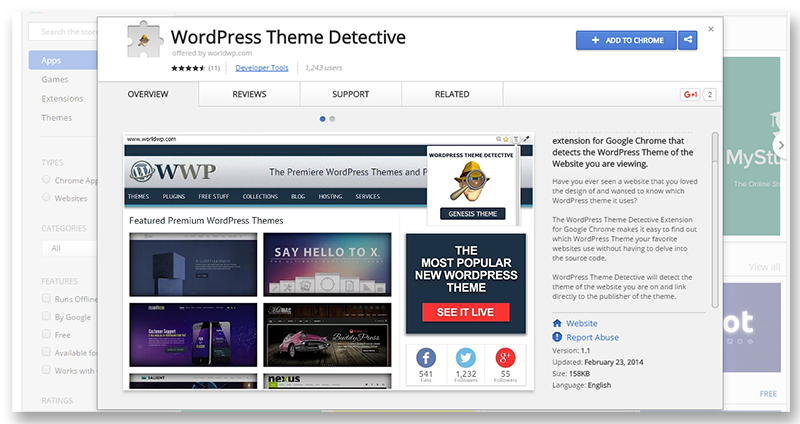
Task: Click the G+1 button
Action: 691,94
